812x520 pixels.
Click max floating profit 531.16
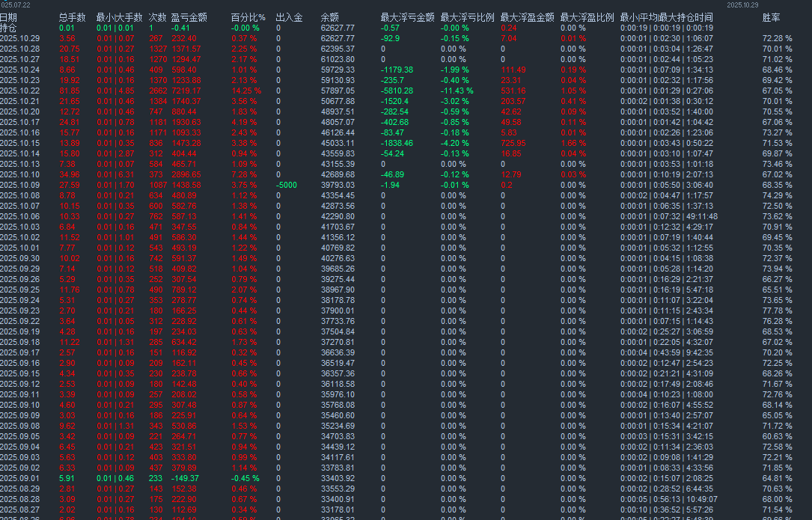point(513,91)
